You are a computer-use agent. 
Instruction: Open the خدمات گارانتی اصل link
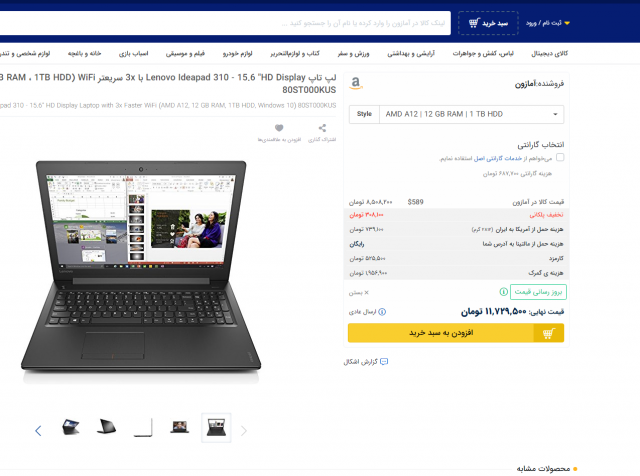pos(498,158)
